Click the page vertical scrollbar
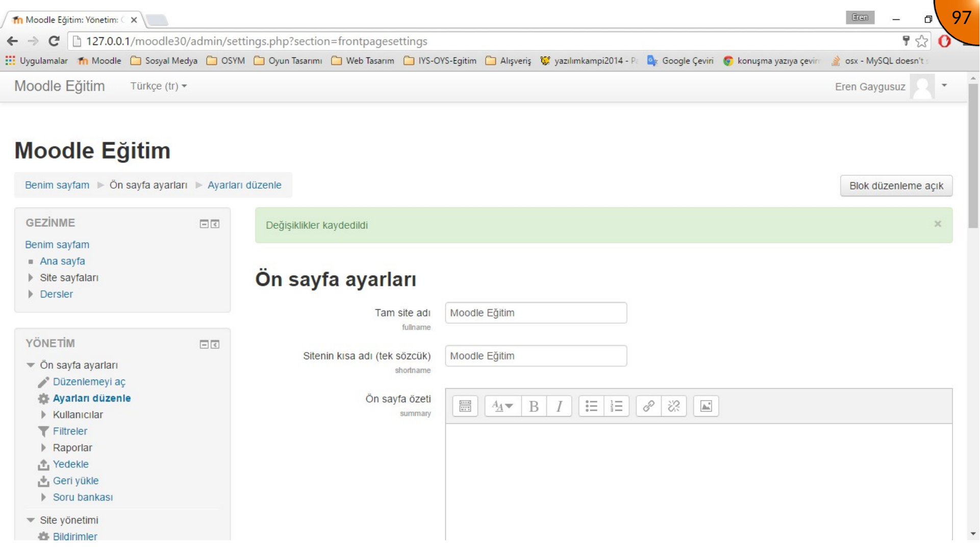Screen dimensions: 980x551 (973, 156)
